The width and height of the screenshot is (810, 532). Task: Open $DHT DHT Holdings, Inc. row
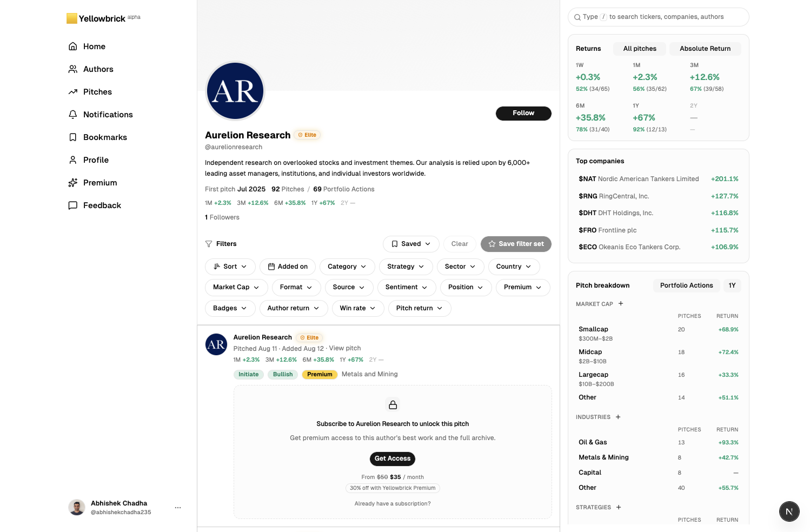[659, 213]
